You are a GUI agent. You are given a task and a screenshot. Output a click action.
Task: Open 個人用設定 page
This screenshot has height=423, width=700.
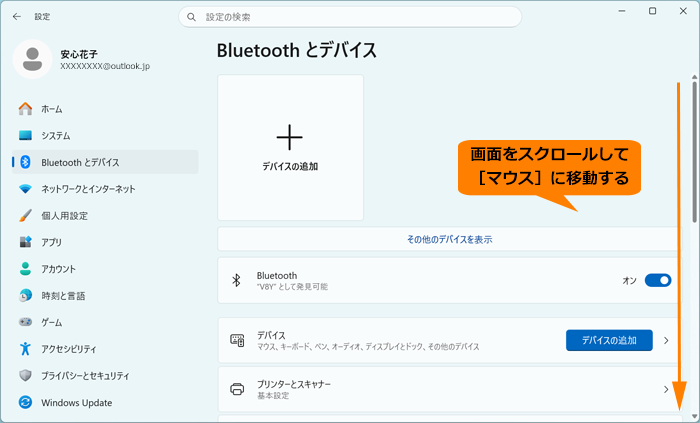[x=105, y=216]
